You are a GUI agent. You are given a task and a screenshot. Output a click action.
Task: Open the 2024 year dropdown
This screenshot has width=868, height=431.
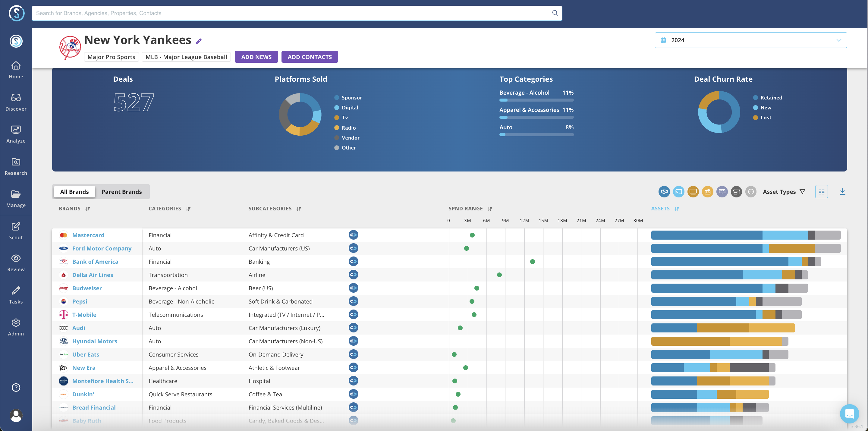pos(750,40)
